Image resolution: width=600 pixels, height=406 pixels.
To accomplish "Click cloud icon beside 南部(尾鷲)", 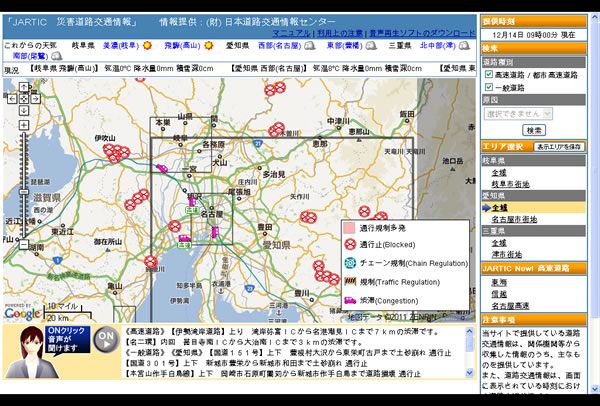I will (57, 56).
